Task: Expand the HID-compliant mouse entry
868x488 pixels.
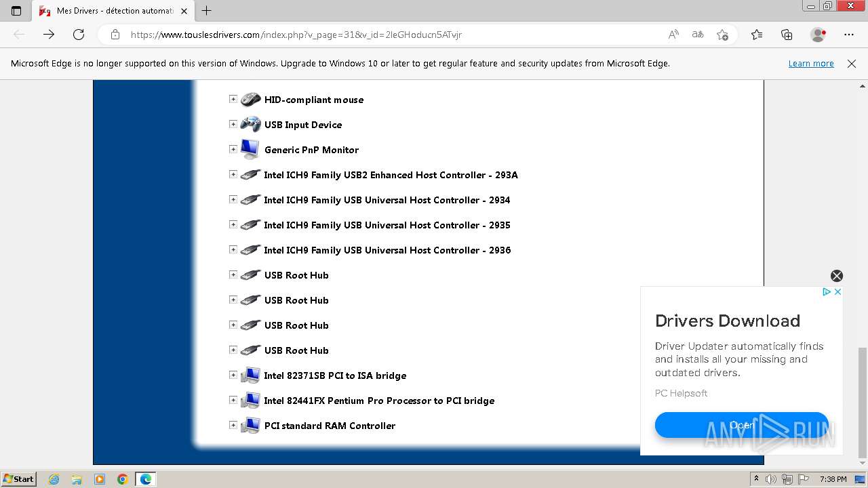Action: (x=233, y=99)
